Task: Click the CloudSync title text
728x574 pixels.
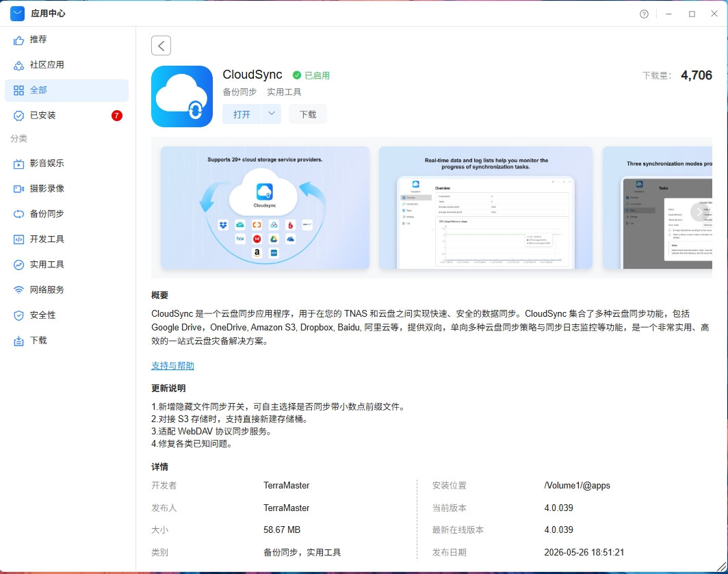Action: [x=252, y=75]
